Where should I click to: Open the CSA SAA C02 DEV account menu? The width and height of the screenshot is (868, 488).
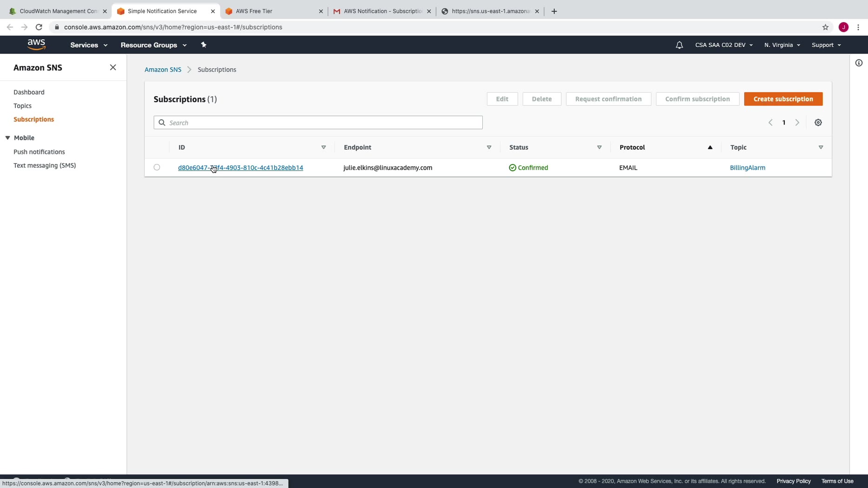(x=724, y=45)
